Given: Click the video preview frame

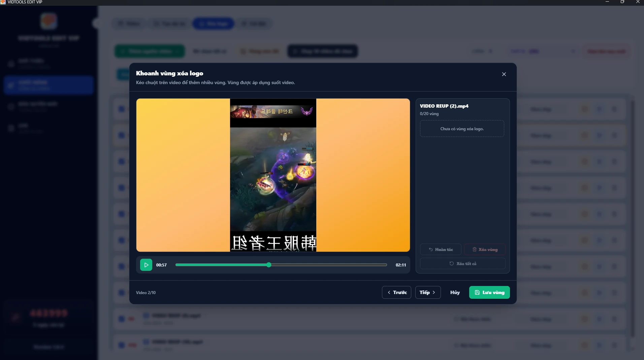Looking at the screenshot, I should coord(273,175).
